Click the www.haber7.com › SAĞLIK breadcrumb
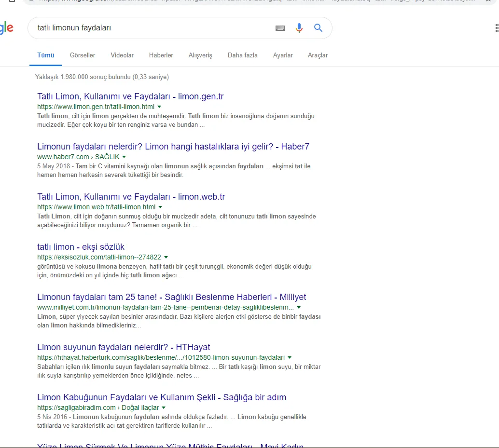 pyautogui.click(x=78, y=157)
